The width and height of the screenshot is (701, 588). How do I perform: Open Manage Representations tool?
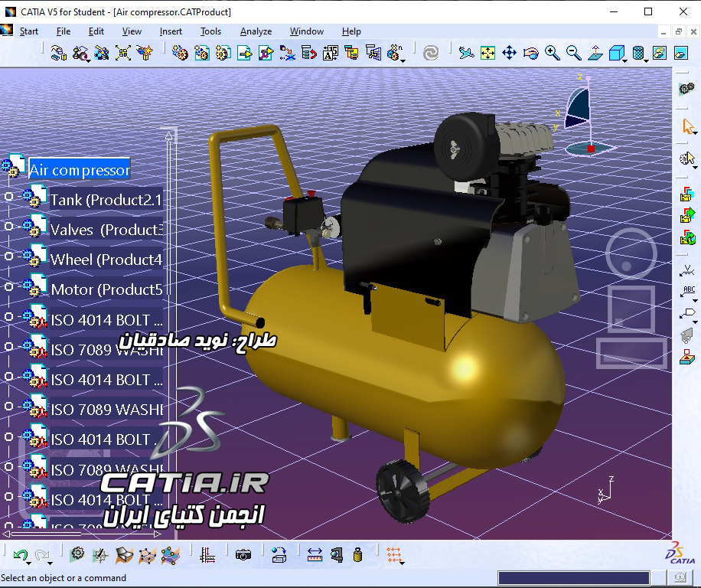tap(373, 53)
